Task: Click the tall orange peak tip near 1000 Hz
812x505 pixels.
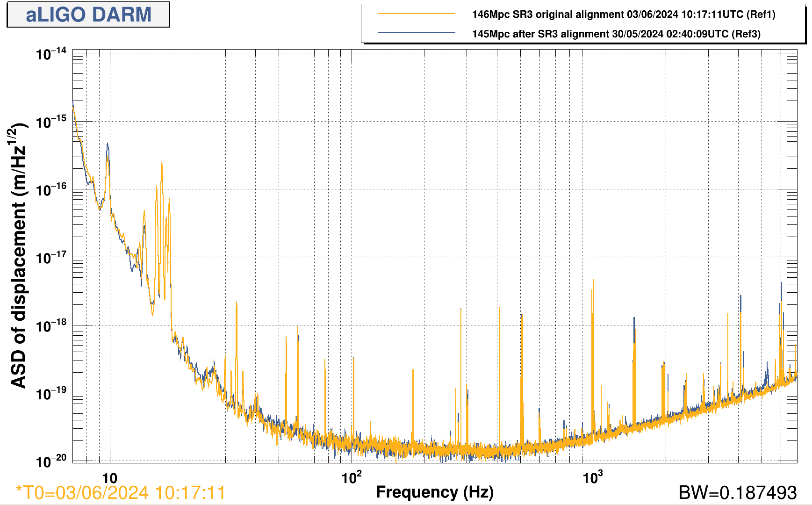Action: coord(594,280)
